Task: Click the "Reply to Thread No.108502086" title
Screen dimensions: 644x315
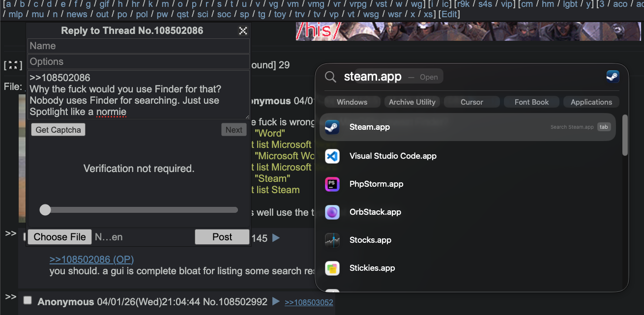Action: click(132, 31)
